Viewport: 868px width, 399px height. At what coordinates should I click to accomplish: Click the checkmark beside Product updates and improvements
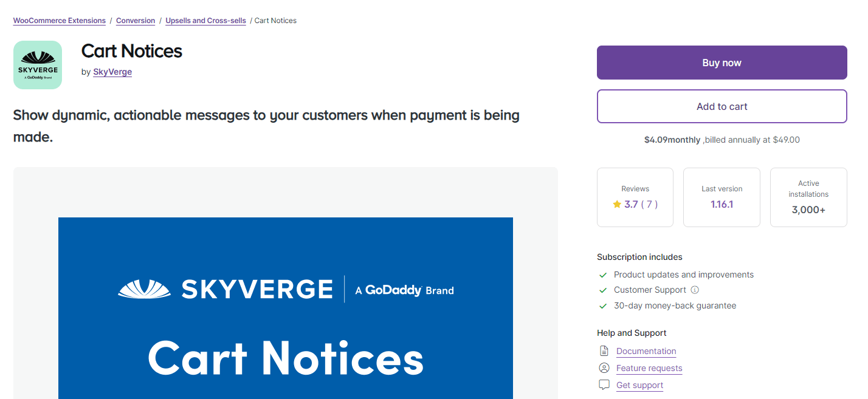click(x=602, y=275)
